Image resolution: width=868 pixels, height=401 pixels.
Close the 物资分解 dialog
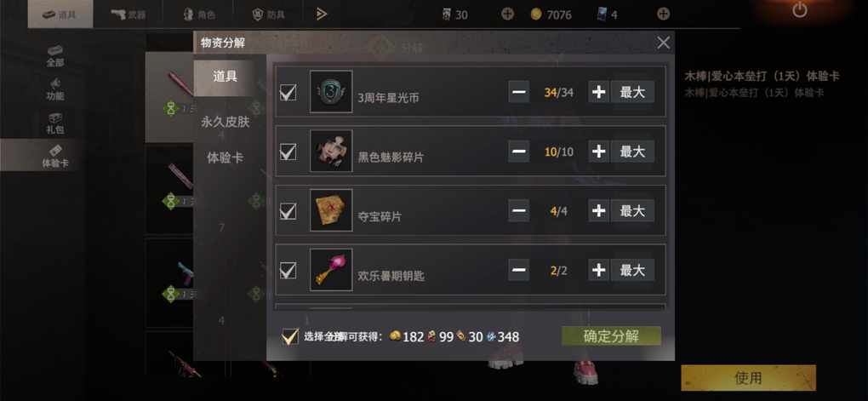(663, 43)
